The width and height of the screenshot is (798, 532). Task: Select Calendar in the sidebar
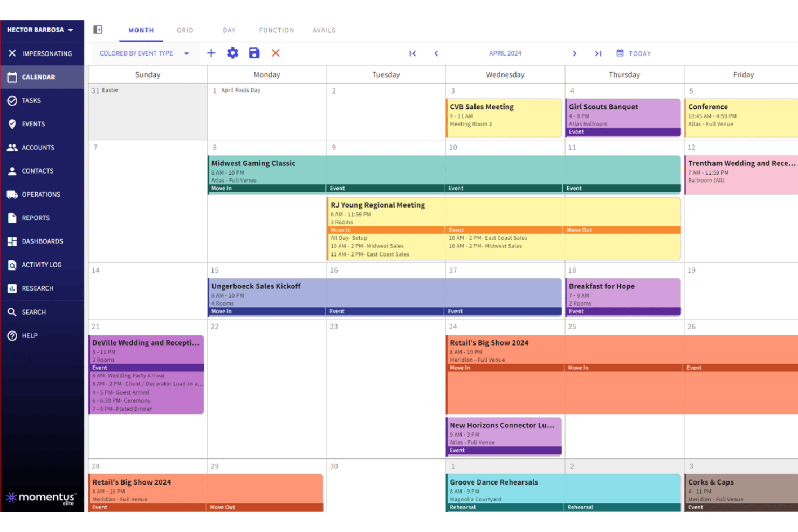pos(42,77)
